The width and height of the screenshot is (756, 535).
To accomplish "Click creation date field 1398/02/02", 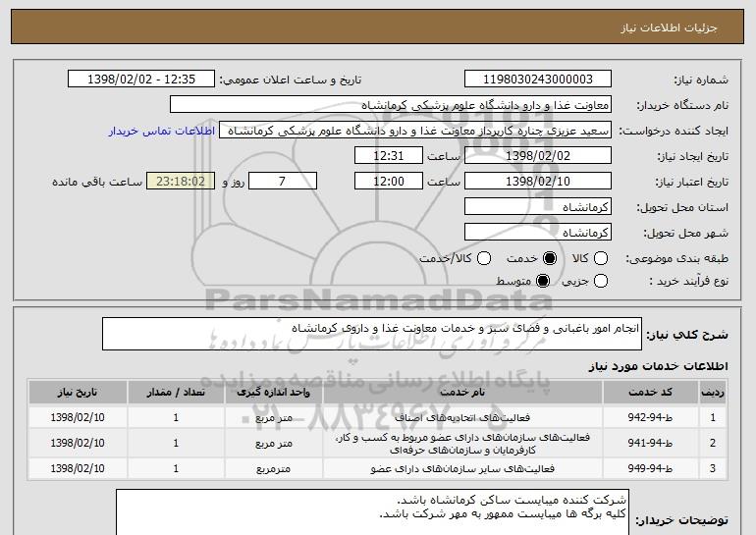I will click(538, 156).
